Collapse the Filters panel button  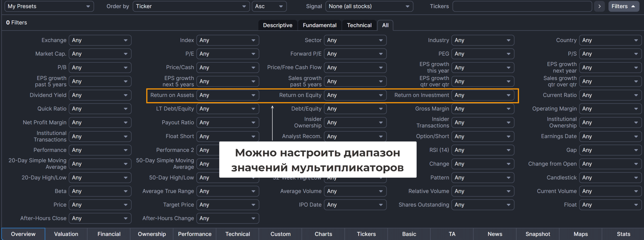[623, 6]
